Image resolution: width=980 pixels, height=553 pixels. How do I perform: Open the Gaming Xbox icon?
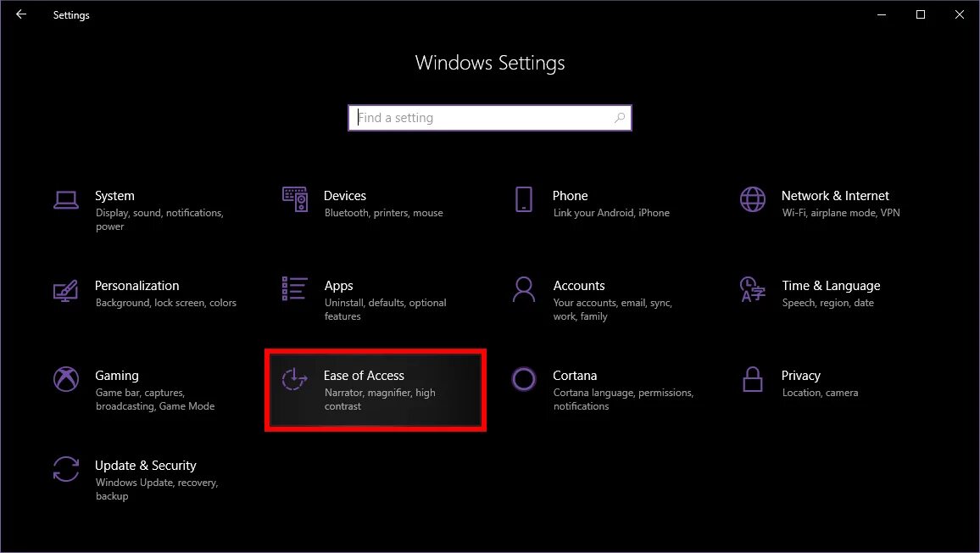[x=65, y=379]
